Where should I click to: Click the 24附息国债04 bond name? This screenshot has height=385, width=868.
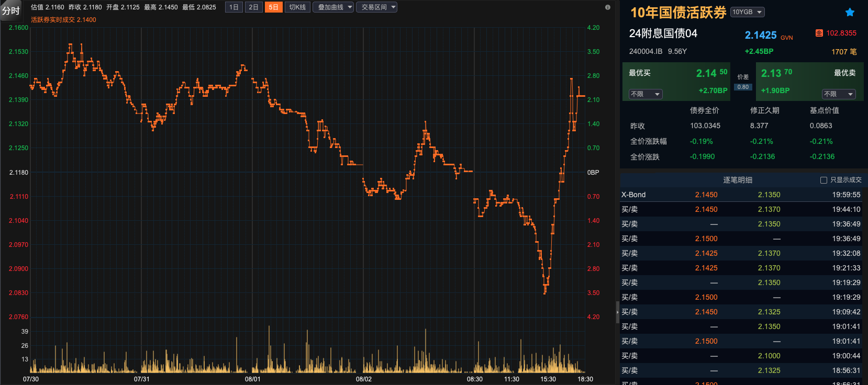click(663, 33)
